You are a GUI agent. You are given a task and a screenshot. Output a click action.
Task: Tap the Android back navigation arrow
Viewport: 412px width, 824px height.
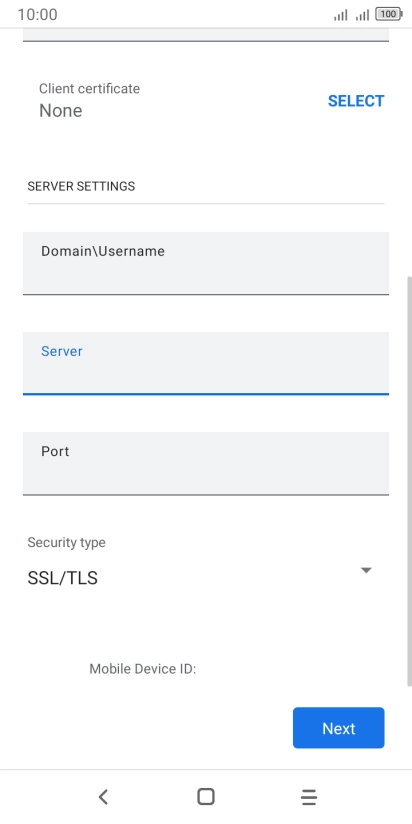click(103, 797)
